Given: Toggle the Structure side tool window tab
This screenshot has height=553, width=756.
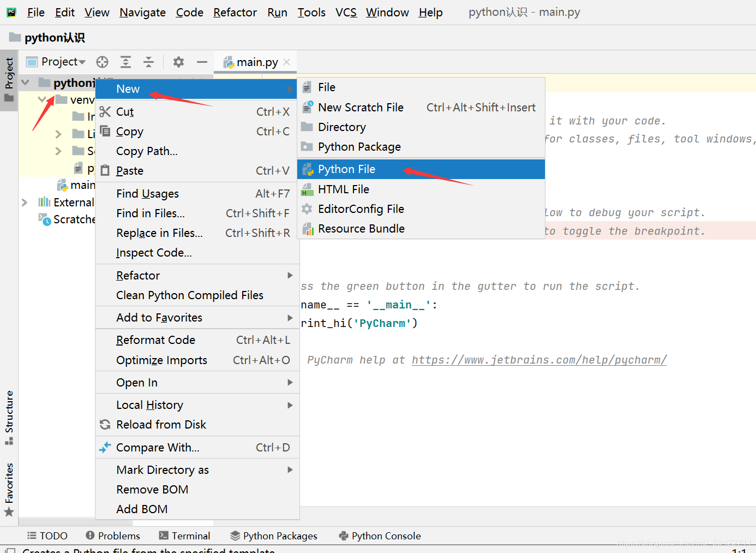Looking at the screenshot, I should 9,418.
